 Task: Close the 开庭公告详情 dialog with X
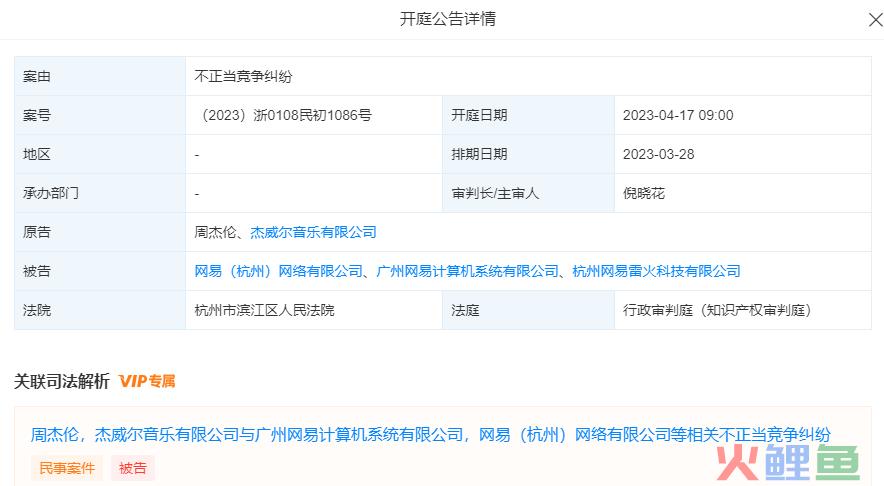[876, 20]
